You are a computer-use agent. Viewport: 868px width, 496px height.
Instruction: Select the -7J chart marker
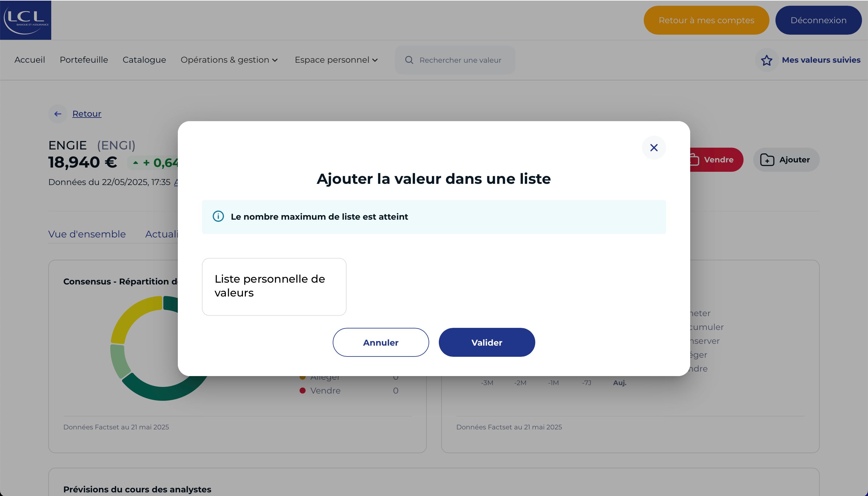coord(586,383)
